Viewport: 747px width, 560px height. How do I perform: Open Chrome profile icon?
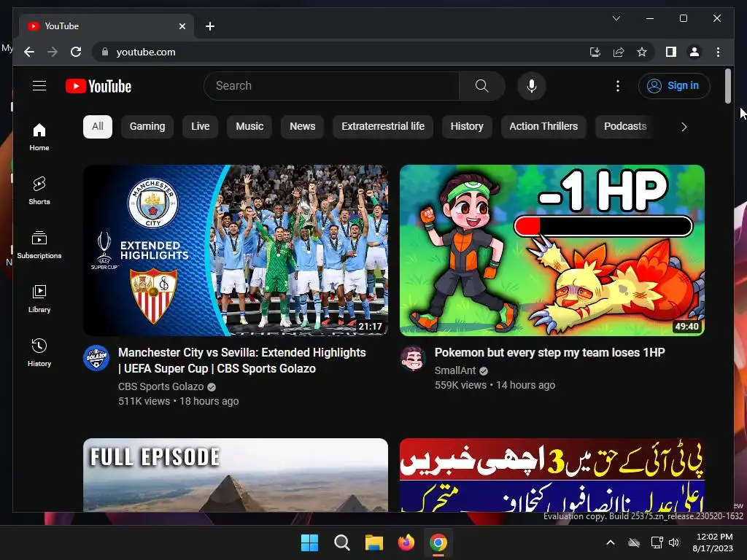pos(694,52)
